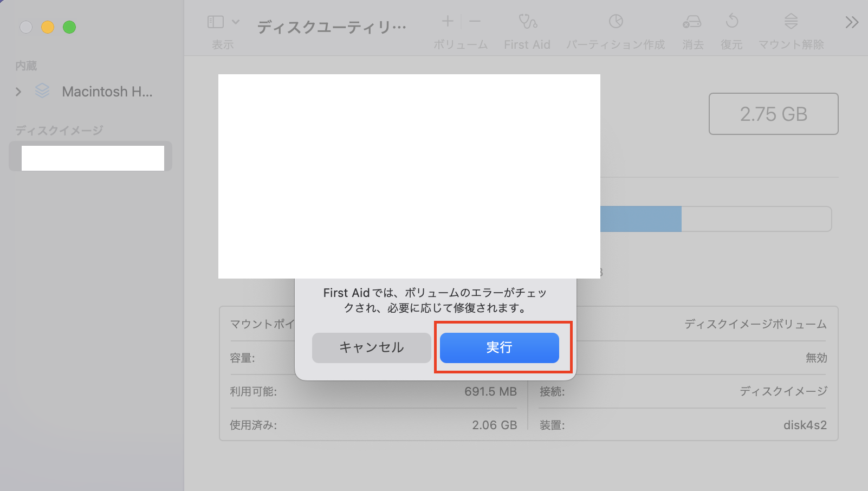868x491 pixels.
Task: Click the partition pie chart icon
Action: point(616,22)
